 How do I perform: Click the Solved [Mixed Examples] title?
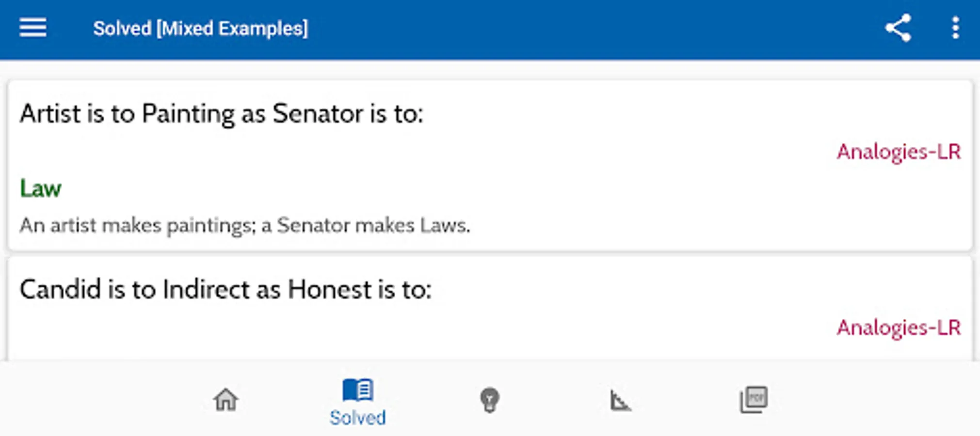pyautogui.click(x=200, y=29)
